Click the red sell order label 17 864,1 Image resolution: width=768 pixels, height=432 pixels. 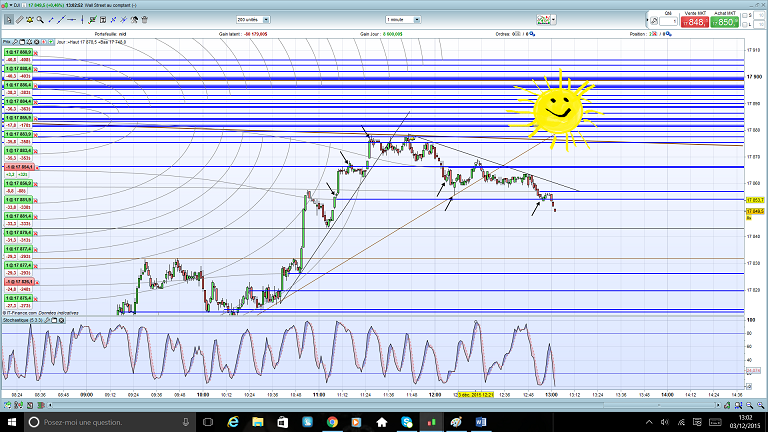[19, 166]
